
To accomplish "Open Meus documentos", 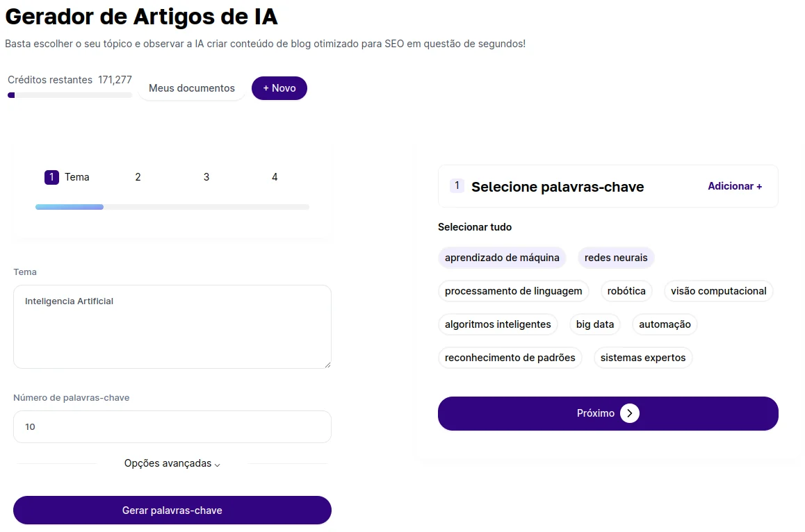I will pos(191,88).
